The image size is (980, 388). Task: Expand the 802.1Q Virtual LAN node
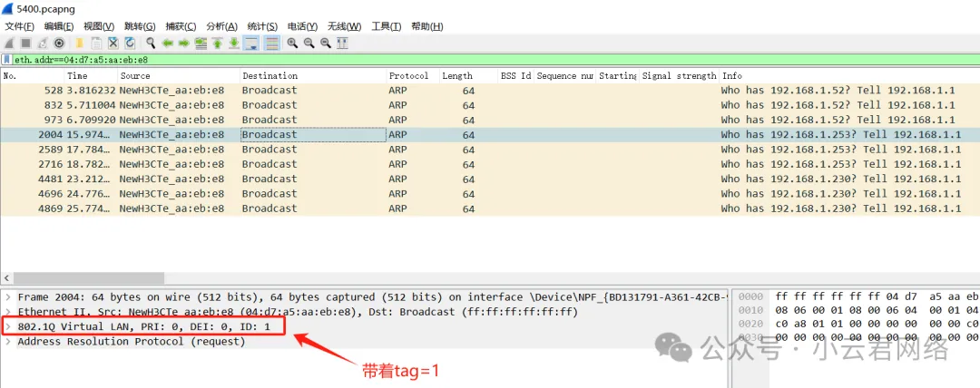click(8, 326)
